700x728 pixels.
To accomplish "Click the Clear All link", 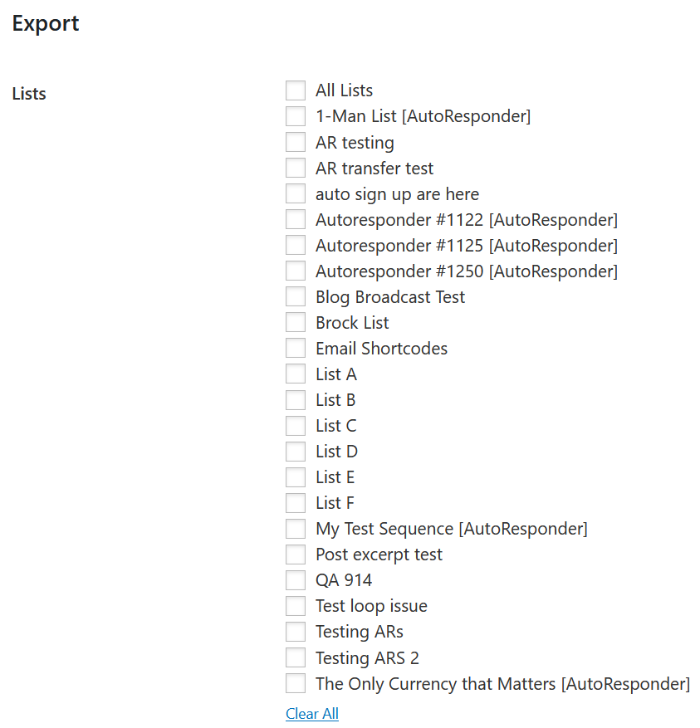I will pyautogui.click(x=312, y=714).
